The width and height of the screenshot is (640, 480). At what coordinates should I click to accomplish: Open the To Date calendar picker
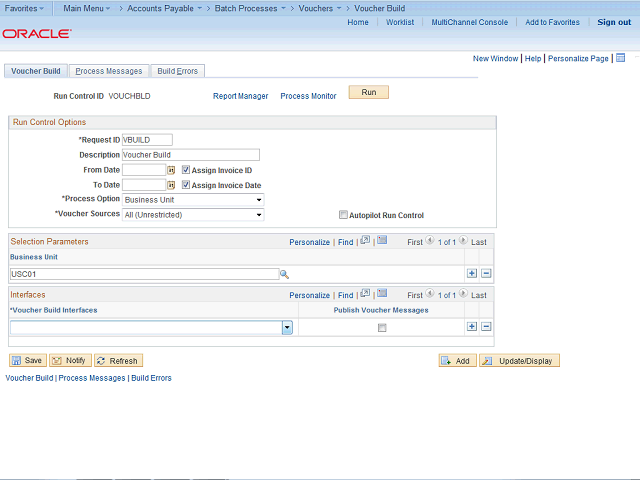(171, 185)
